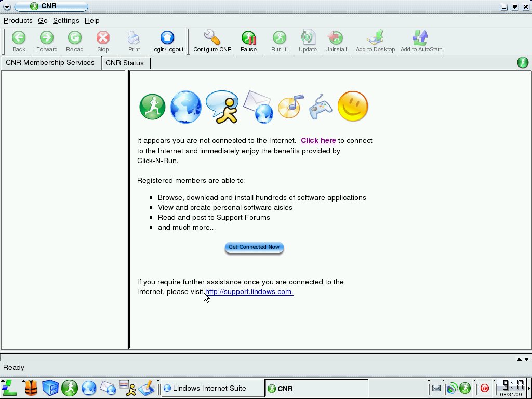Switch to Lindows Internet Suite taskbar window

click(212, 388)
